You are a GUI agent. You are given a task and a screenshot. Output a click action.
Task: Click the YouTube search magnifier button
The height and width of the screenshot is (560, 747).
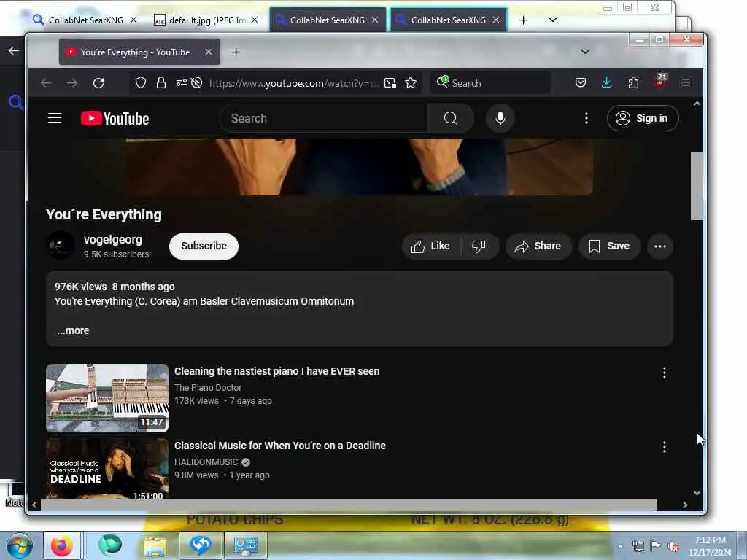point(451,118)
